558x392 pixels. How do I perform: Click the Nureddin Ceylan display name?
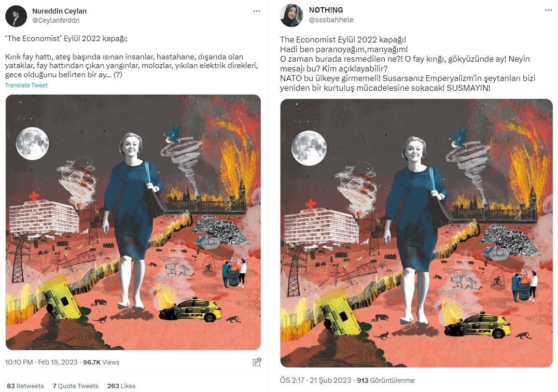pos(59,11)
